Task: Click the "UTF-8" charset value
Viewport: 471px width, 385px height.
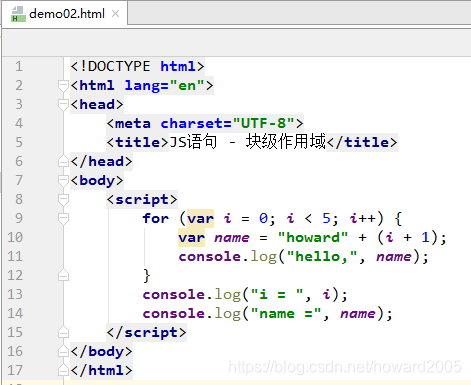Action: [264, 124]
